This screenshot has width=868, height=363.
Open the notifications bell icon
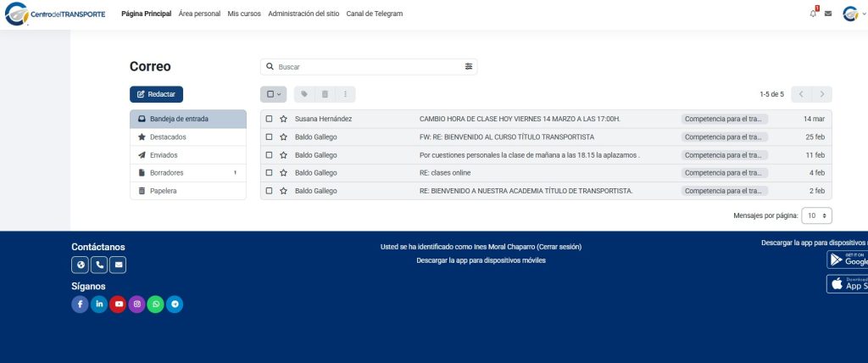coord(813,14)
